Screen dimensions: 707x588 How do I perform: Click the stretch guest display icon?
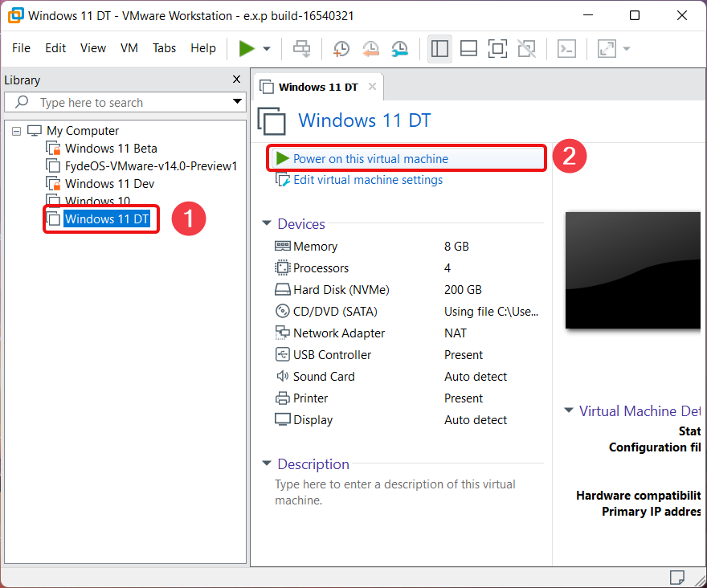(607, 48)
